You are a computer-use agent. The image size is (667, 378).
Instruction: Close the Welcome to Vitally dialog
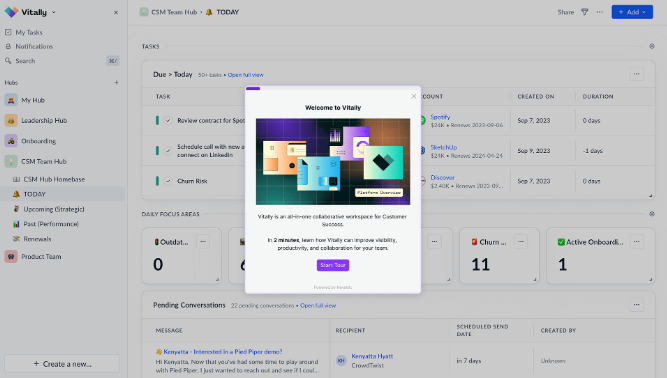pos(413,97)
